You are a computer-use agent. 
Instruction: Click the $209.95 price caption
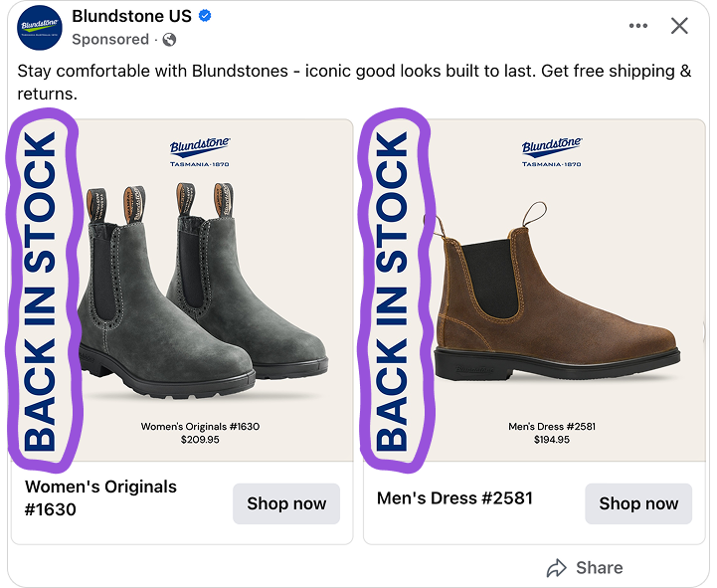[x=200, y=440]
